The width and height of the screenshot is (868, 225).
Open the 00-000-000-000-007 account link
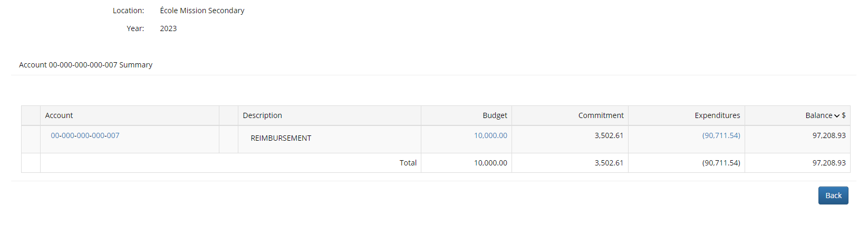[x=85, y=135]
